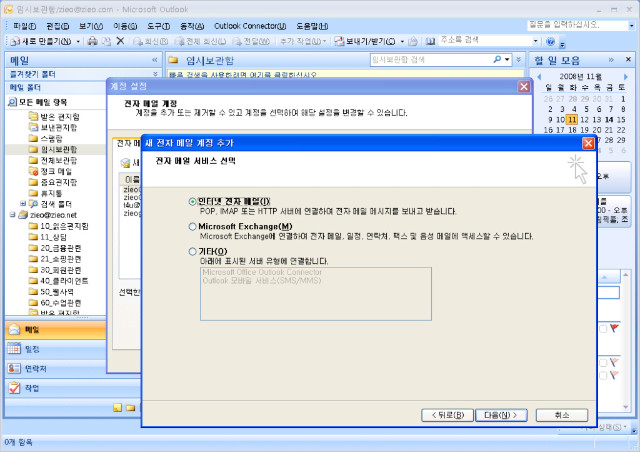640x452 pixels.
Task: Open the 보낸편지함 sent folder
Action: (x=53, y=127)
